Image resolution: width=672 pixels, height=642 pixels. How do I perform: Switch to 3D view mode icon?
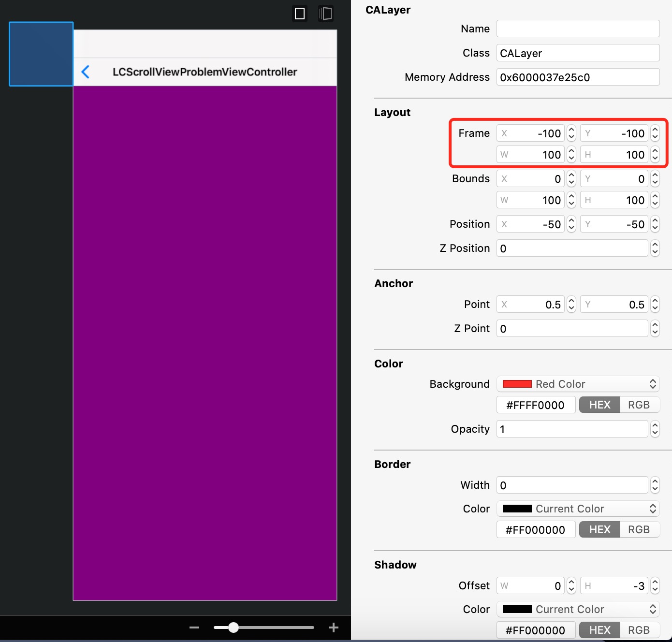click(326, 14)
